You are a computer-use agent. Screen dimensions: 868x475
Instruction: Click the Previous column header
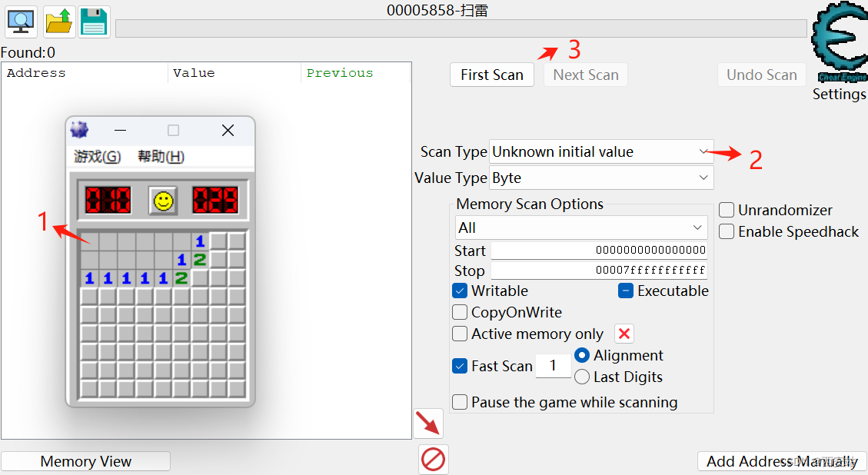[355, 73]
